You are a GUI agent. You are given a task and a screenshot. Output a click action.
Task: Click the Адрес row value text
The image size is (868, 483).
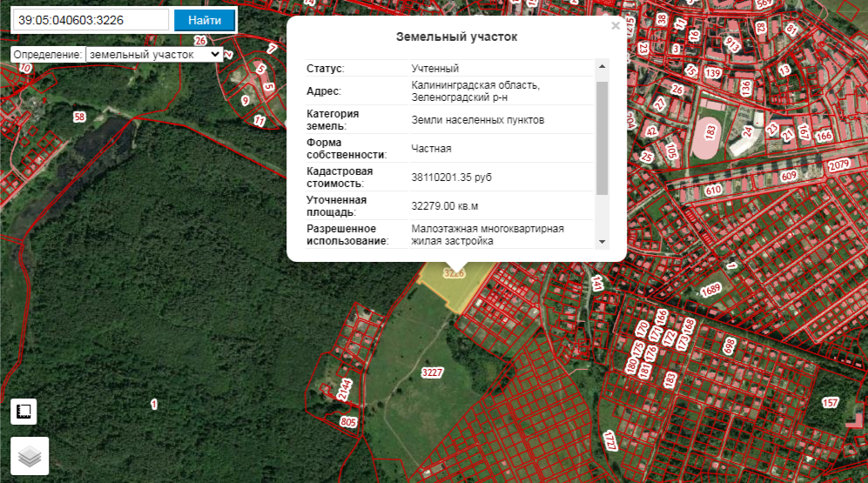coord(475,91)
